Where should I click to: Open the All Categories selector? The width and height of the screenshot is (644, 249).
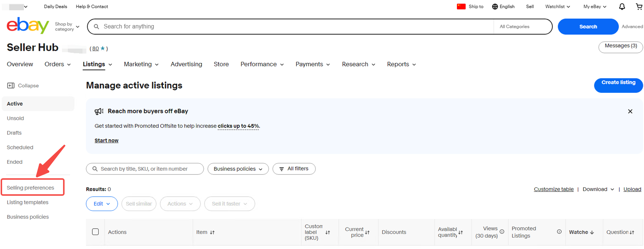click(522, 27)
